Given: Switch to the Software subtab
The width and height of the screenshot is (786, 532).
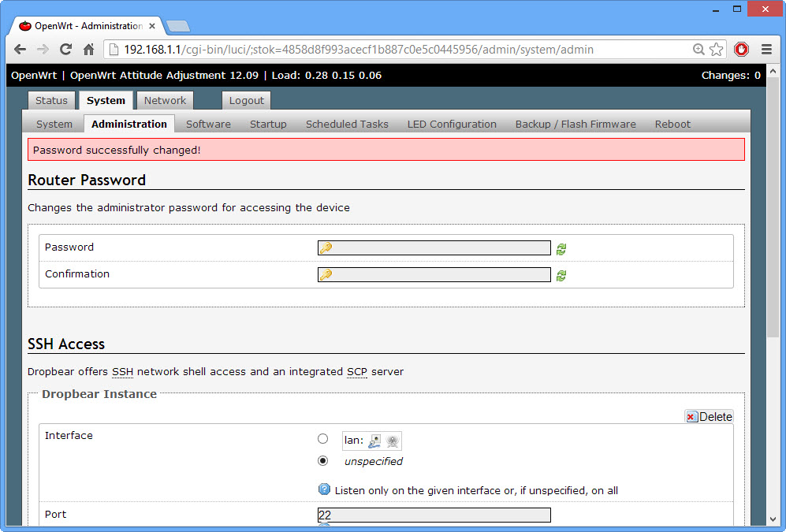Looking at the screenshot, I should 209,125.
